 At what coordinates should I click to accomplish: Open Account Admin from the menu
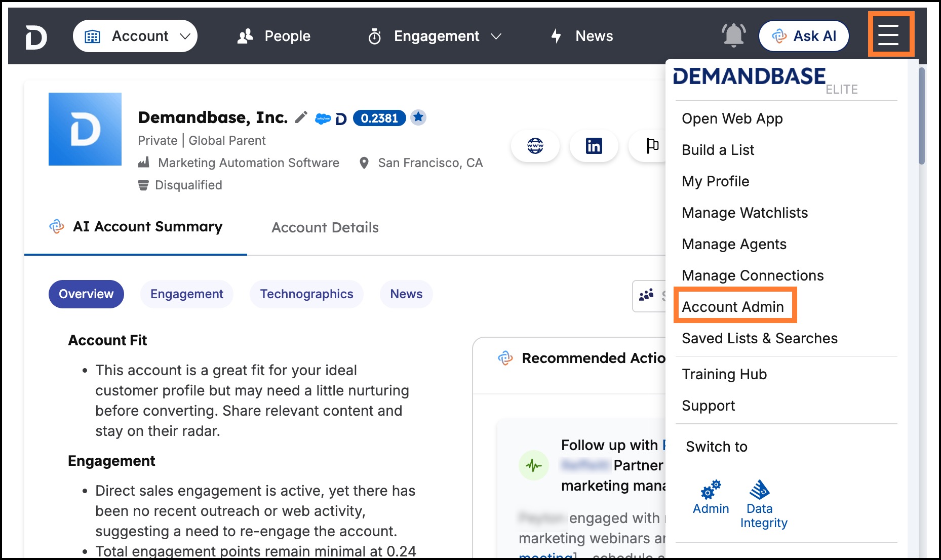click(x=733, y=307)
